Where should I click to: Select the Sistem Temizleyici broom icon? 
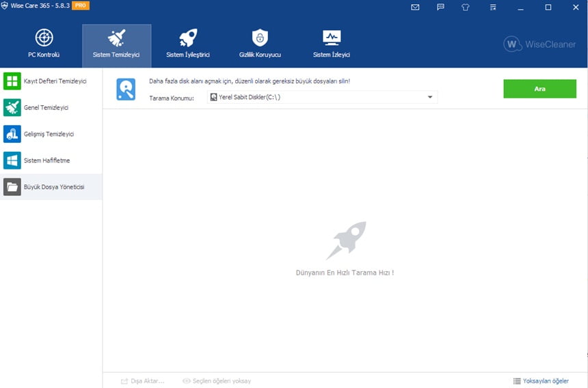(116, 38)
